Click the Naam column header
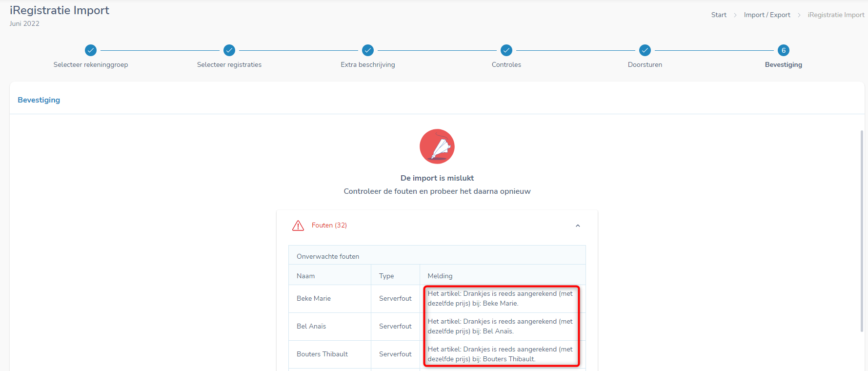This screenshot has width=868, height=371. [x=305, y=276]
